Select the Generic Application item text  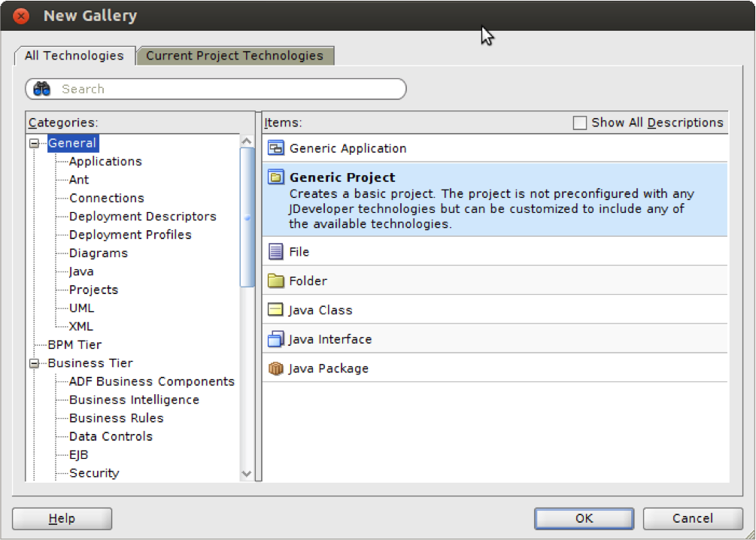(348, 148)
